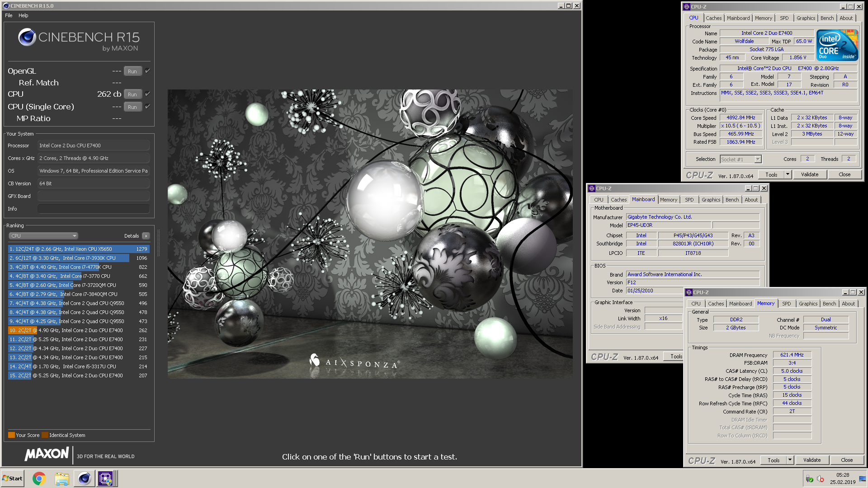Click Tools button in CPU-Z Mainboard window
This screenshot has width=868, height=488.
[x=675, y=357]
